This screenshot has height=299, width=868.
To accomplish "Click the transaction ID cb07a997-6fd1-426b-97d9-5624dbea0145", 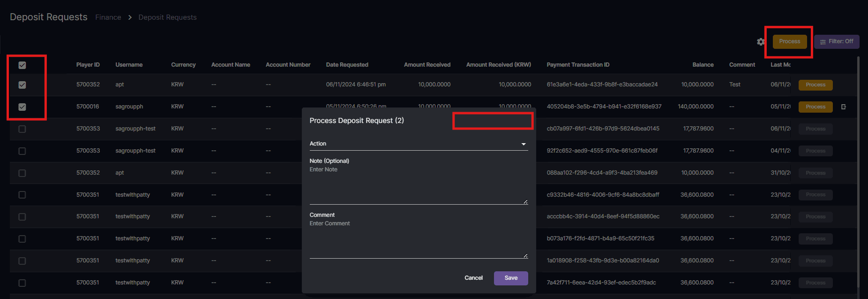I will point(603,129).
